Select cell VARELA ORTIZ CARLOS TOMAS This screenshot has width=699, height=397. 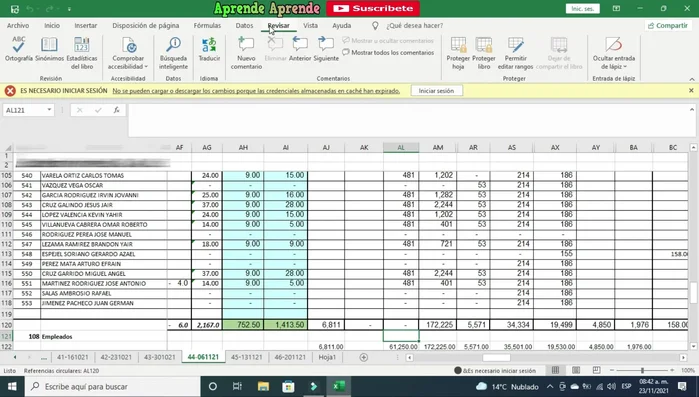click(103, 176)
